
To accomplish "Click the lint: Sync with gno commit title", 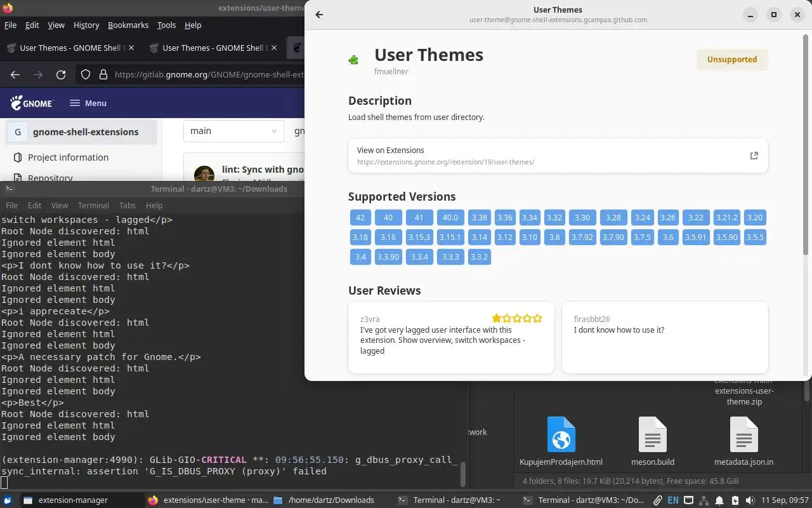I will click(263, 170).
